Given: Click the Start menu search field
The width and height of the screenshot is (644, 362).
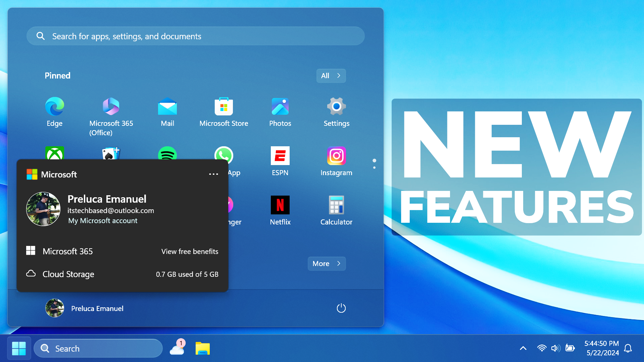Looking at the screenshot, I should point(195,36).
